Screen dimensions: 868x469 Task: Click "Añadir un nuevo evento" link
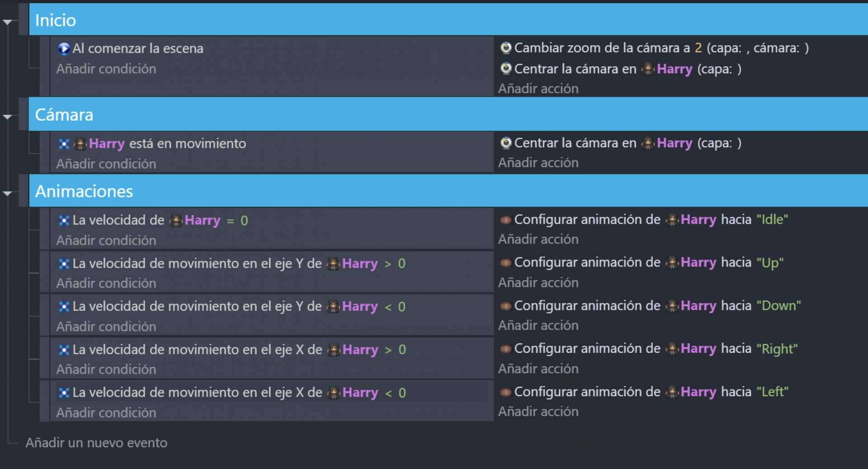click(x=96, y=443)
